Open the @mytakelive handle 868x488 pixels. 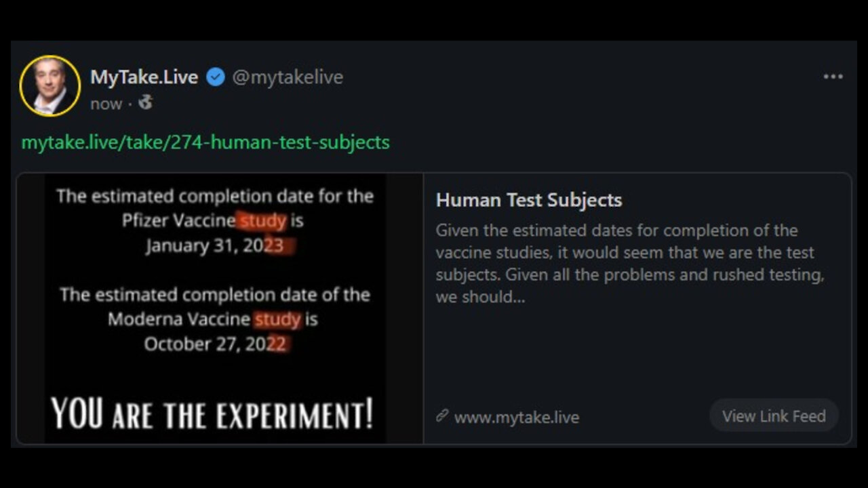tap(288, 77)
